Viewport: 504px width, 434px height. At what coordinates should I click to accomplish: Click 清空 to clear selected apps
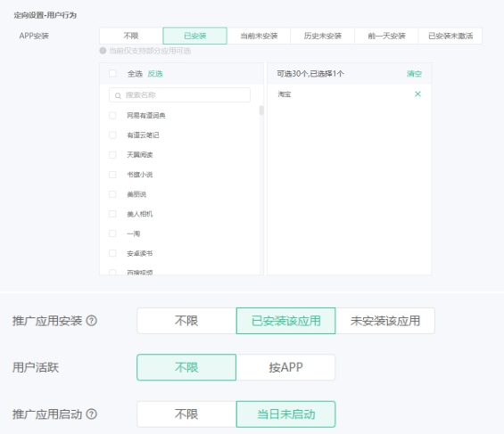414,73
